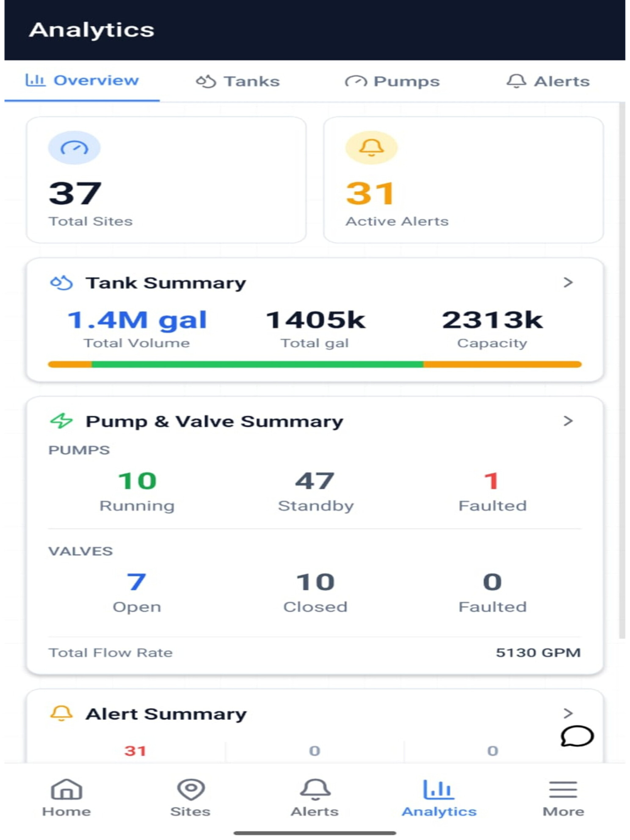The height and width of the screenshot is (840, 630).
Task: Expand Pump & Valve Summary chevron
Action: click(x=568, y=421)
